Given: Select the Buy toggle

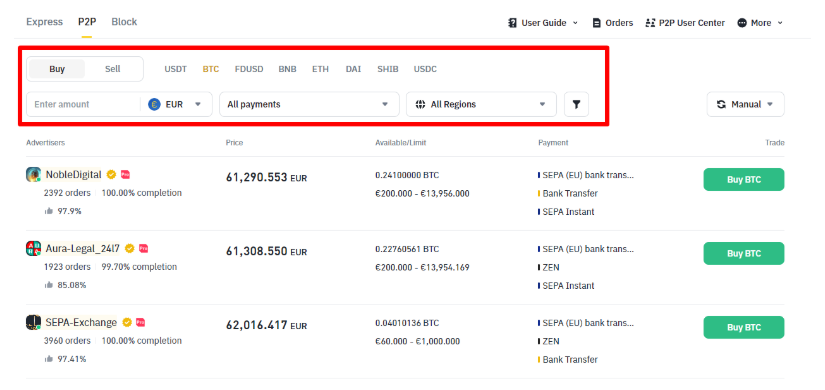Looking at the screenshot, I should [x=57, y=69].
